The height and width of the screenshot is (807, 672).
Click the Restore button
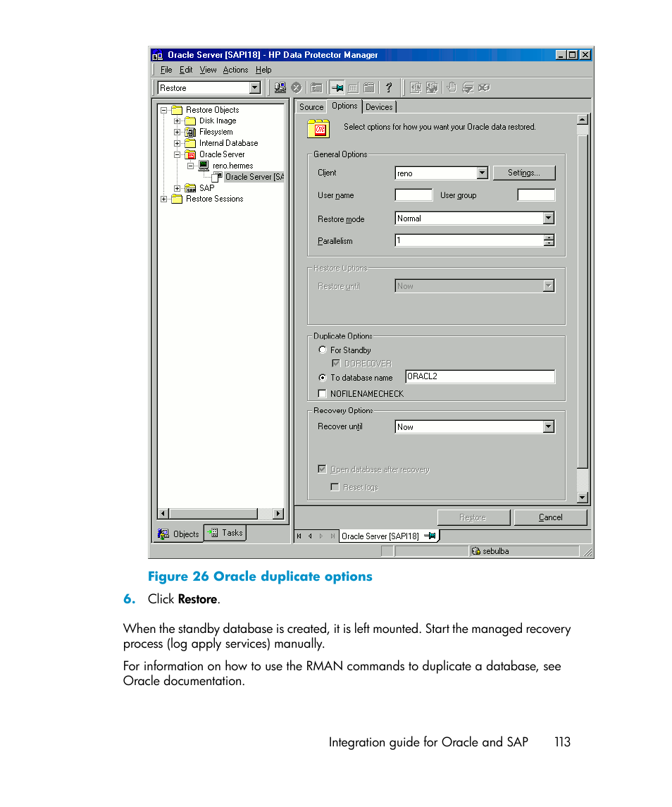tap(473, 518)
